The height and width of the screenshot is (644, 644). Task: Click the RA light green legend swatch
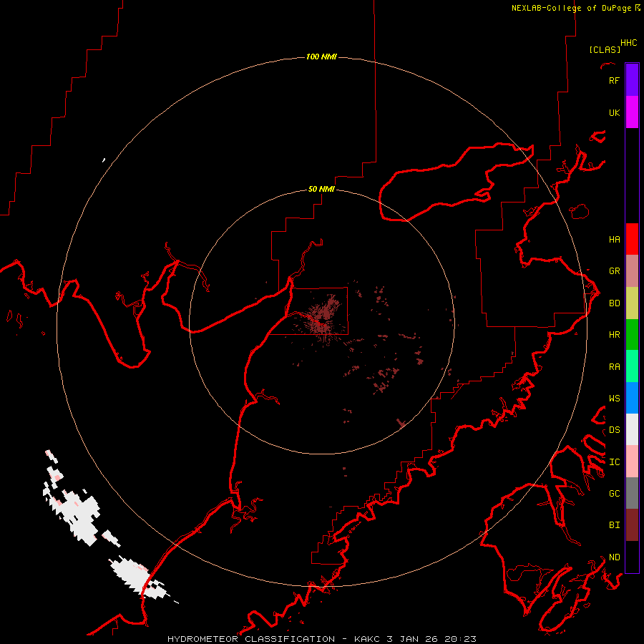pyautogui.click(x=632, y=366)
